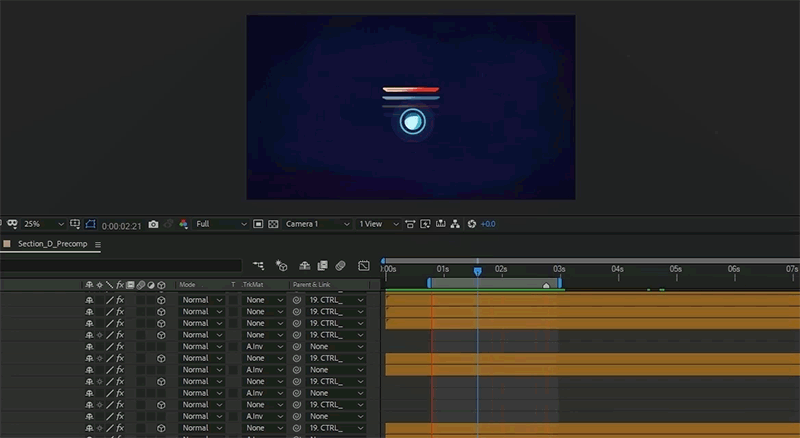800x438 pixels.
Task: Enable frame blending for the composition
Action: tap(322, 265)
